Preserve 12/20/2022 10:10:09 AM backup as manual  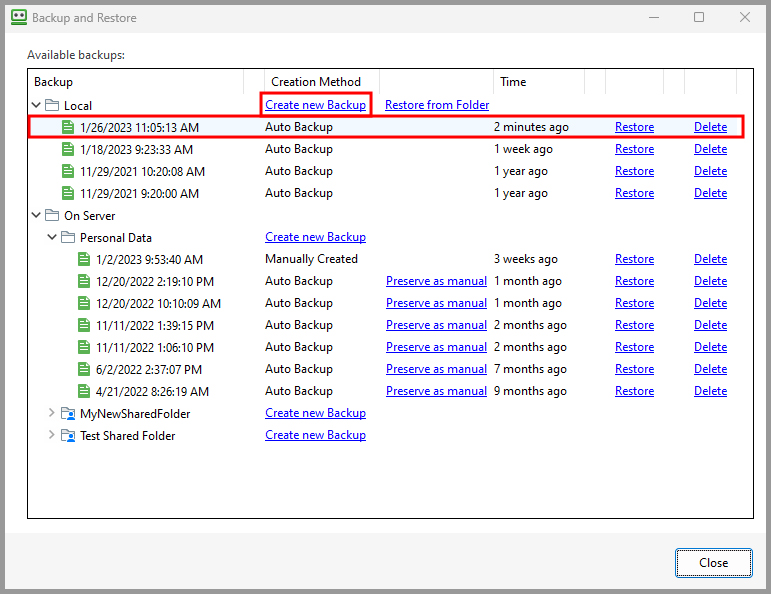[436, 303]
